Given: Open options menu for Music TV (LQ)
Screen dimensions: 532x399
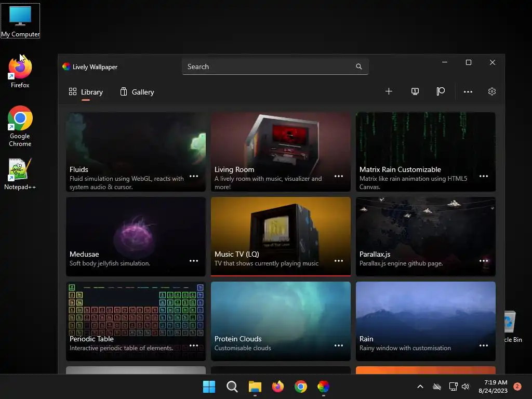Looking at the screenshot, I should (339, 261).
